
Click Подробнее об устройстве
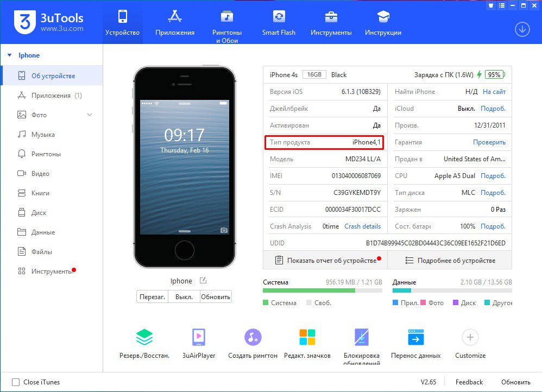pos(450,260)
